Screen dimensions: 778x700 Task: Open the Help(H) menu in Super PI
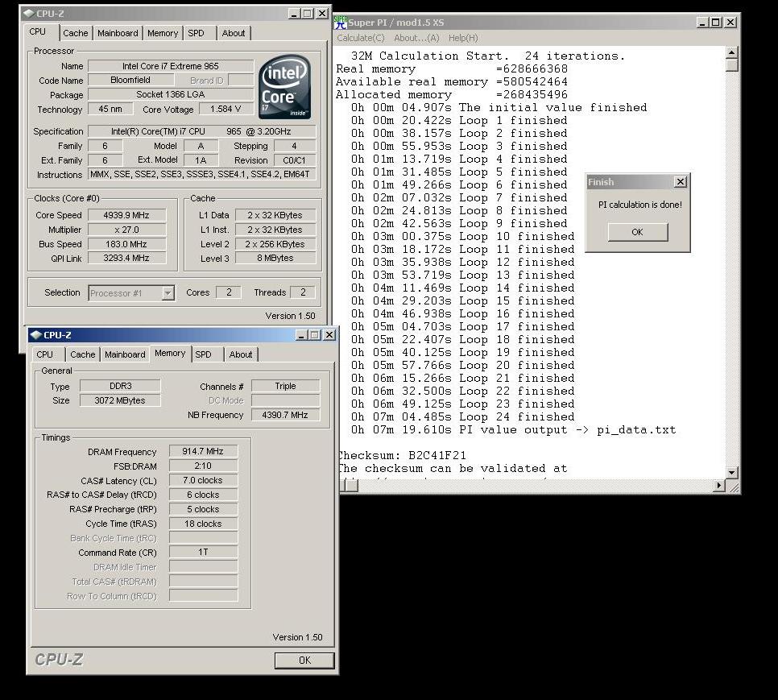click(x=463, y=38)
